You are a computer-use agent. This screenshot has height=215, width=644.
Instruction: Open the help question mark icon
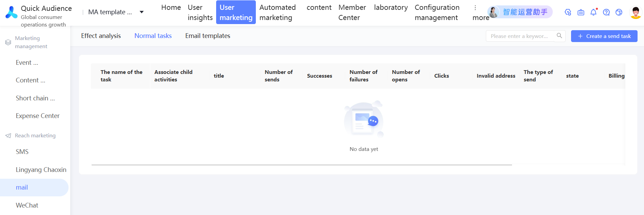[x=606, y=12]
